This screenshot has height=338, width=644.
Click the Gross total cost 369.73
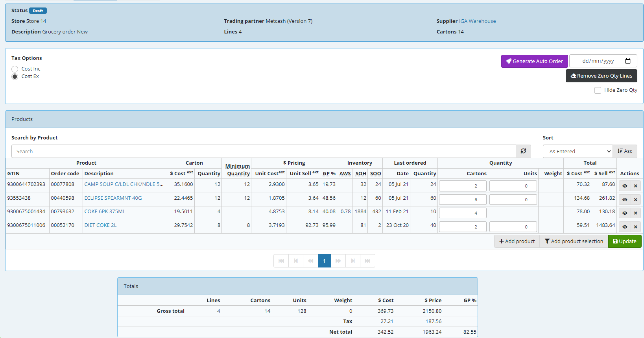click(x=386, y=311)
